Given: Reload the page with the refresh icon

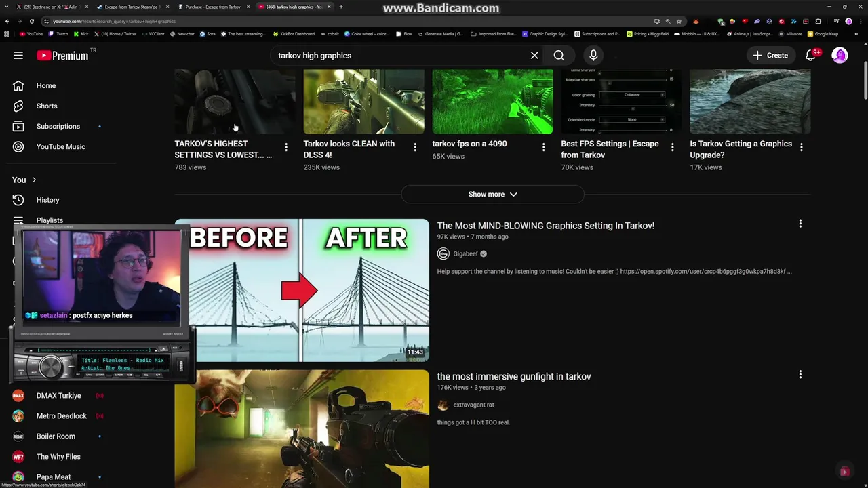Looking at the screenshot, I should (x=32, y=21).
